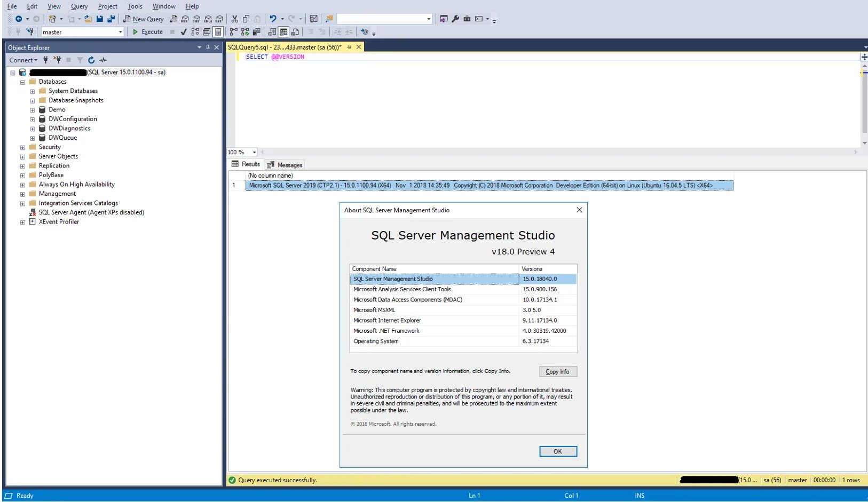Expand the PolyBase folder node
Image resolution: width=868 pixels, height=502 pixels.
(22, 176)
